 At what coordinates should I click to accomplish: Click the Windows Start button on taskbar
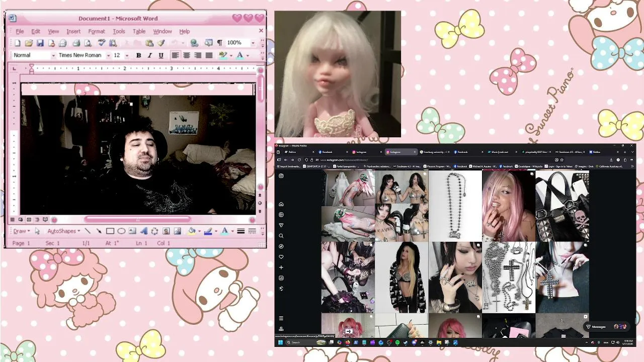pos(280,342)
